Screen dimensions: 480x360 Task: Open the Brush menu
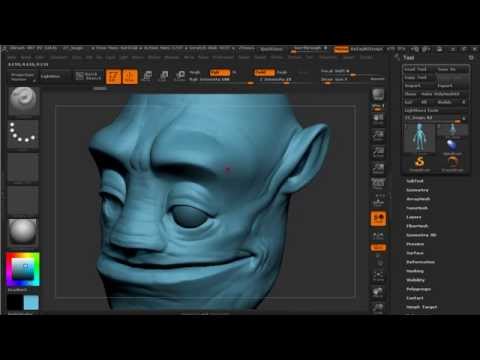[26, 57]
